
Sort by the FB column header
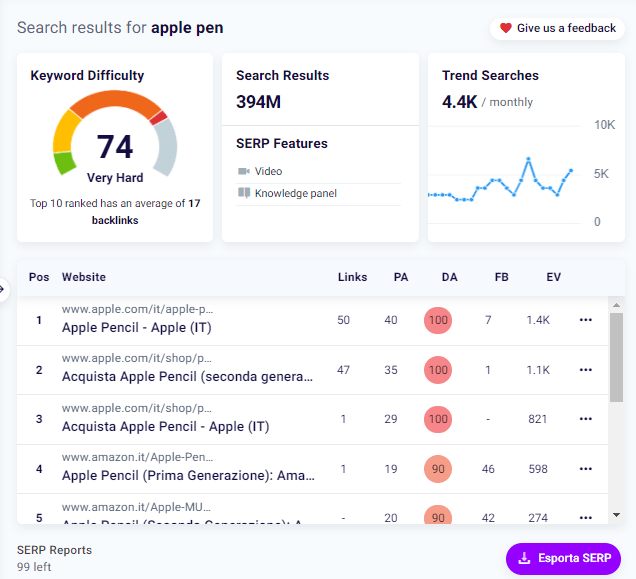click(x=501, y=277)
